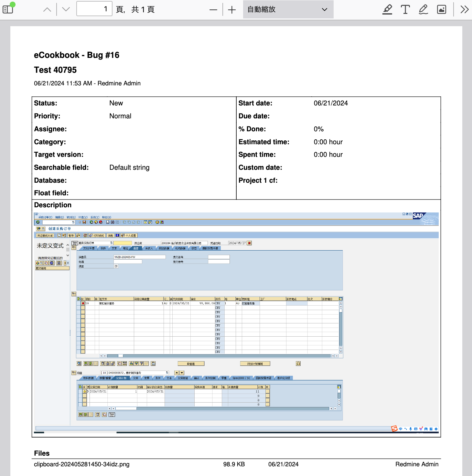
Task: Click the subject 'Test 40795'
Action: coord(55,70)
